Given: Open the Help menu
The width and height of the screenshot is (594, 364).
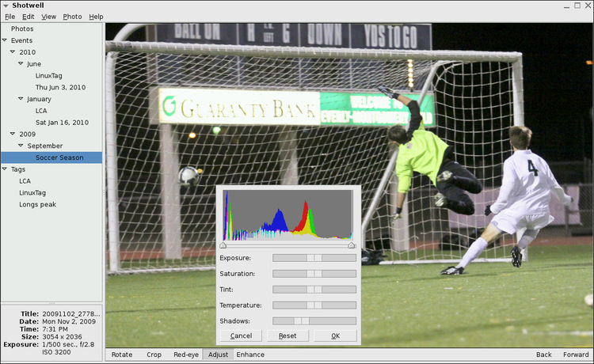Looking at the screenshot, I should pos(96,17).
